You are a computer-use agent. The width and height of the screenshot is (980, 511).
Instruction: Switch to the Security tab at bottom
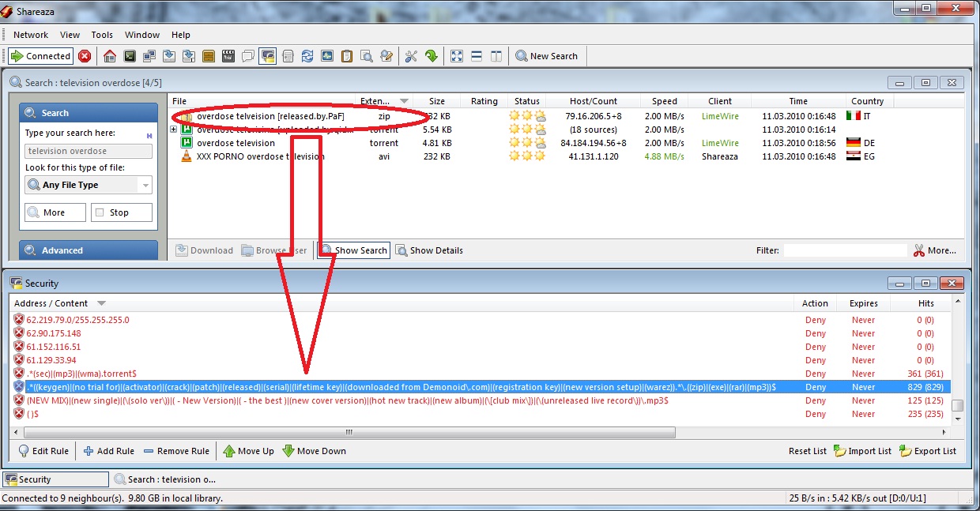coord(55,479)
